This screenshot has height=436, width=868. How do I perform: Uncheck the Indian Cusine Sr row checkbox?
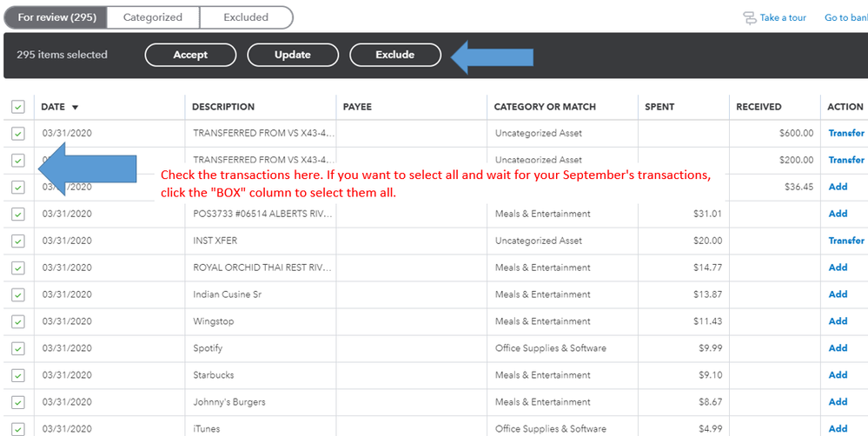point(18,294)
